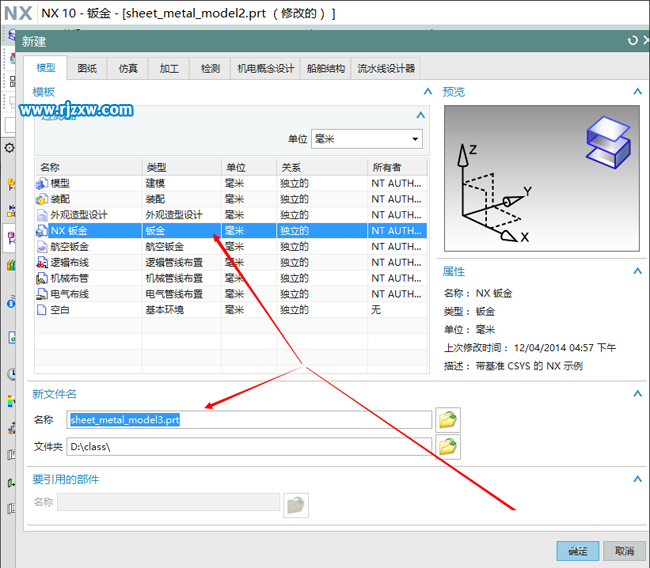Select the 逻辑布线 template icon

coord(42,262)
